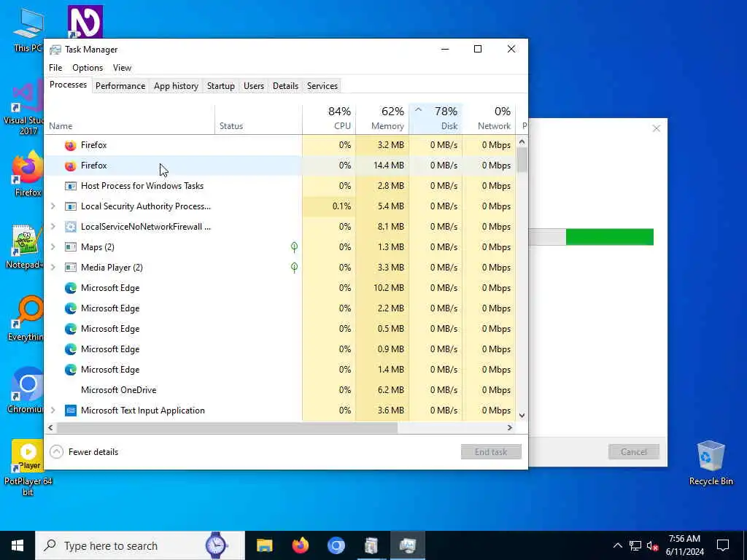Sort processes by the CPU column
The width and height of the screenshot is (747, 560).
pyautogui.click(x=329, y=119)
